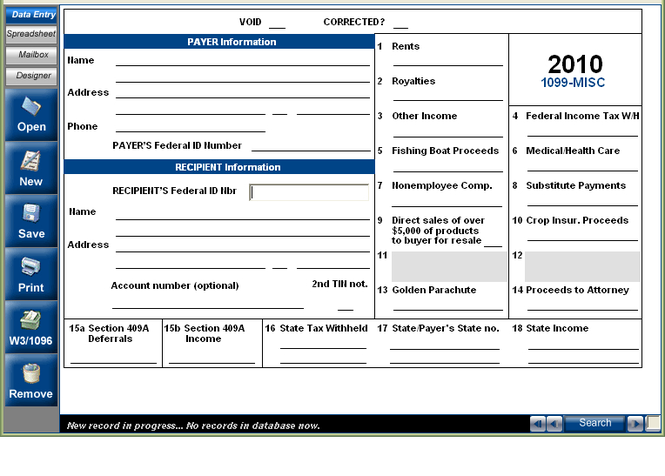
Task: Switch to the Spreadsheet tab
Action: coord(31,34)
